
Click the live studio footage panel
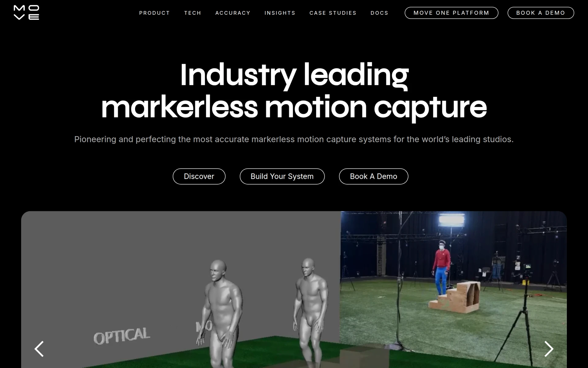[453, 289]
